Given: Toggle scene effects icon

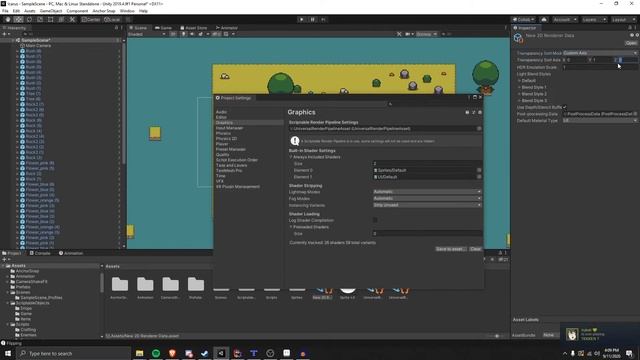Looking at the screenshot, I should coord(200,34).
